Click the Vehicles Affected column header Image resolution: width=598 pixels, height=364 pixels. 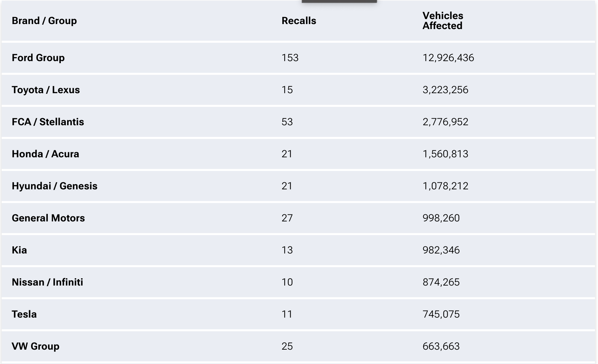point(443,21)
